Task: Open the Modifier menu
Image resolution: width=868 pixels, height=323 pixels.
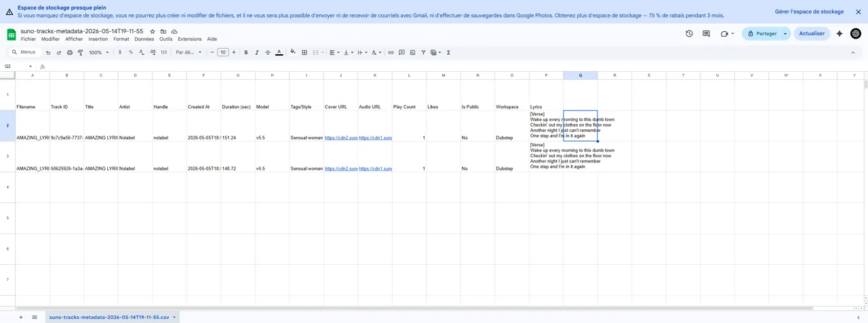Action: pos(50,39)
